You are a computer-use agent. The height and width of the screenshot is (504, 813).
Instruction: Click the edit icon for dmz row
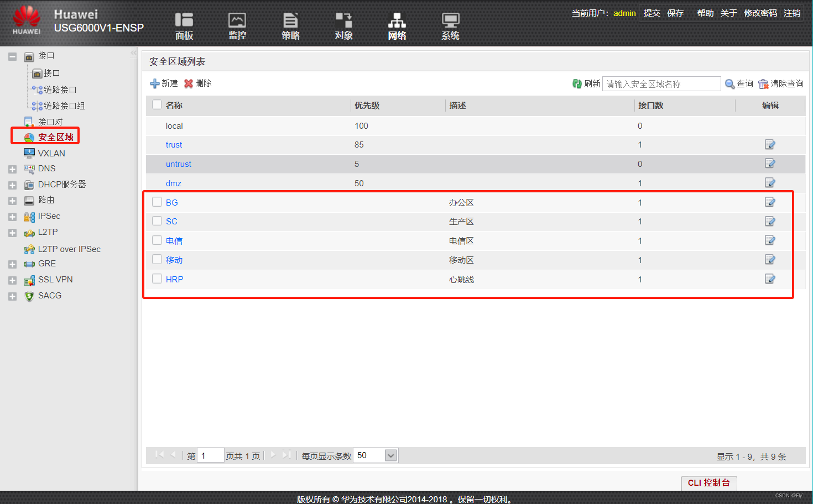click(770, 183)
